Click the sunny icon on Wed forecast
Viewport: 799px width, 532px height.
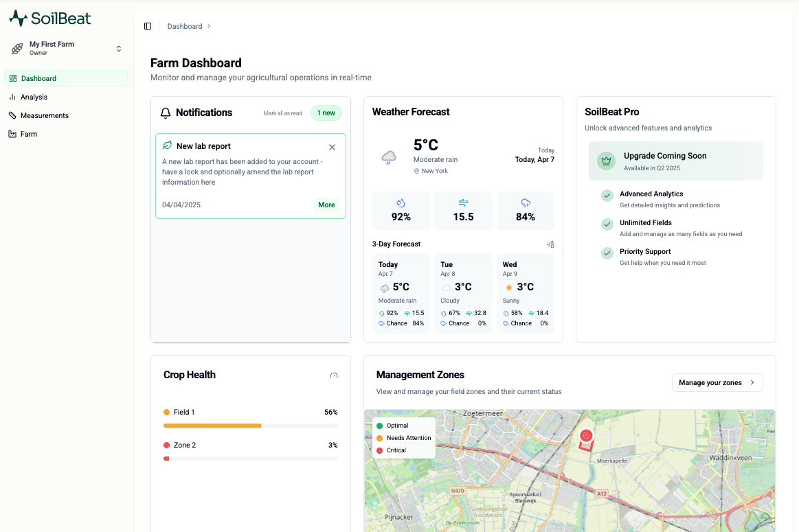508,288
